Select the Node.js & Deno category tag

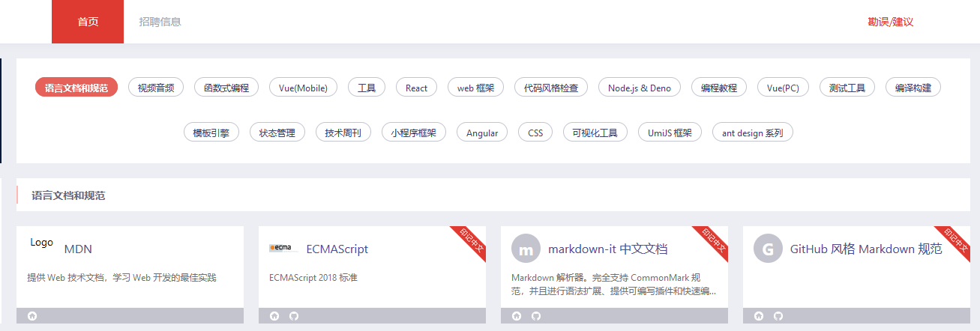(x=640, y=88)
